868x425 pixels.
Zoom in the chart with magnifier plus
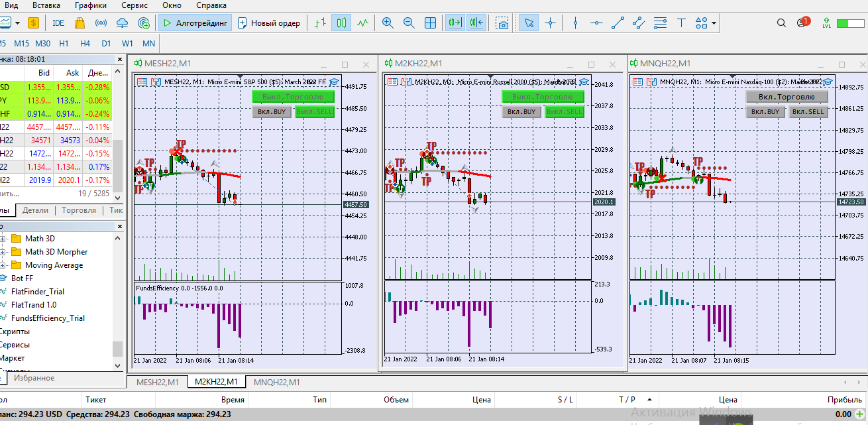click(x=388, y=23)
